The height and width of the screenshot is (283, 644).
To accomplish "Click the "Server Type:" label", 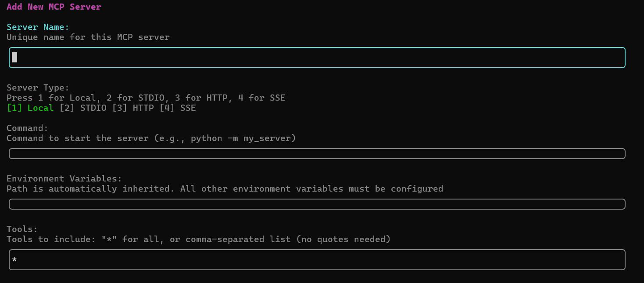I will point(38,88).
